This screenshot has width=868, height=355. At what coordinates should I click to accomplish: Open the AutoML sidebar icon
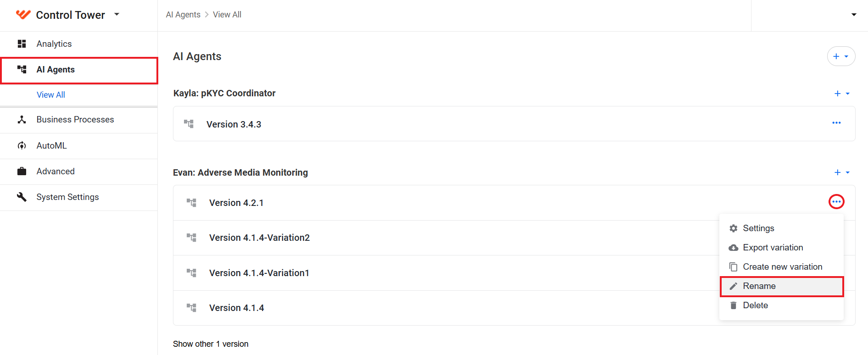(x=22, y=146)
